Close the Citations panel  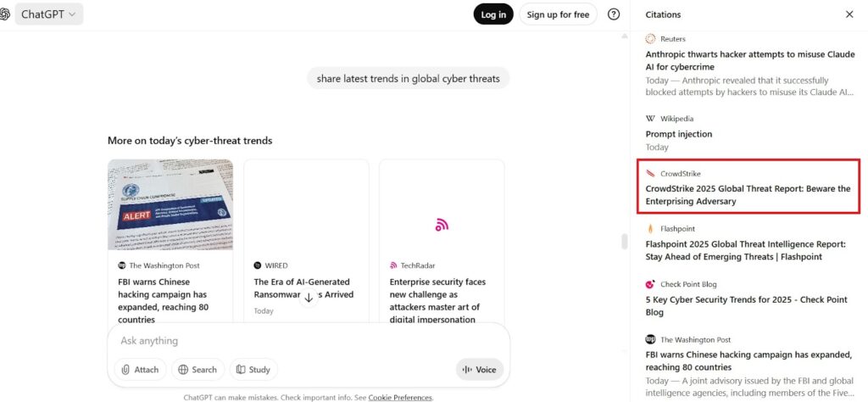tap(849, 14)
